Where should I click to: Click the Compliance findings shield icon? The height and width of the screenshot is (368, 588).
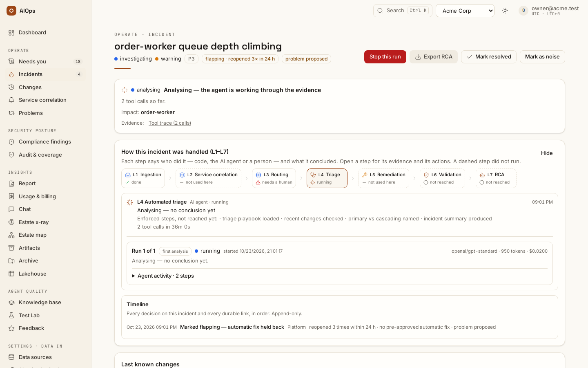[11, 142]
